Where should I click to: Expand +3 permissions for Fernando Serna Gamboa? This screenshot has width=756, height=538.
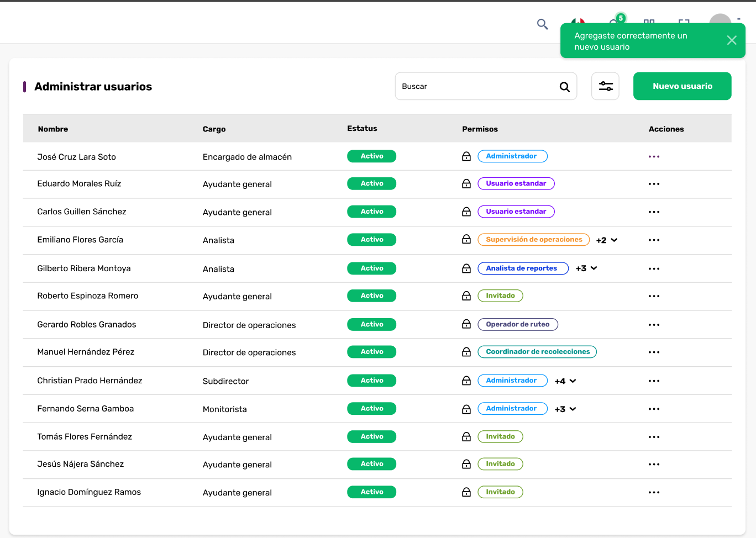pos(565,409)
